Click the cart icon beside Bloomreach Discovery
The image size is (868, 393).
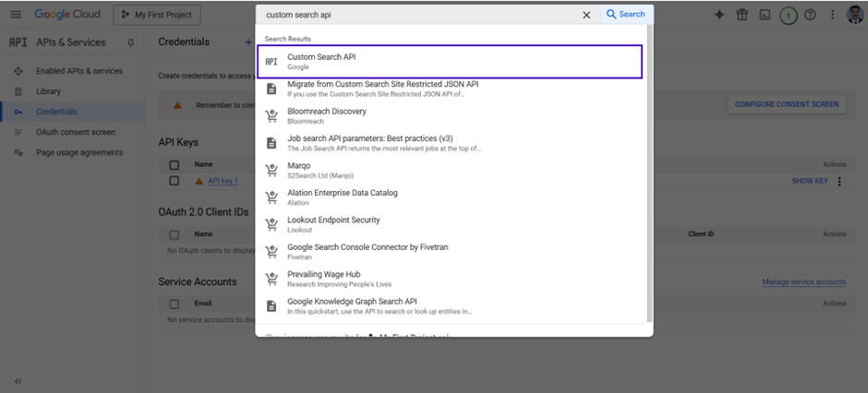(x=271, y=116)
